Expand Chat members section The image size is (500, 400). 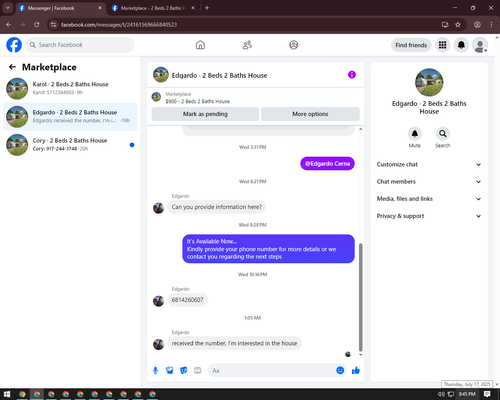429,182
